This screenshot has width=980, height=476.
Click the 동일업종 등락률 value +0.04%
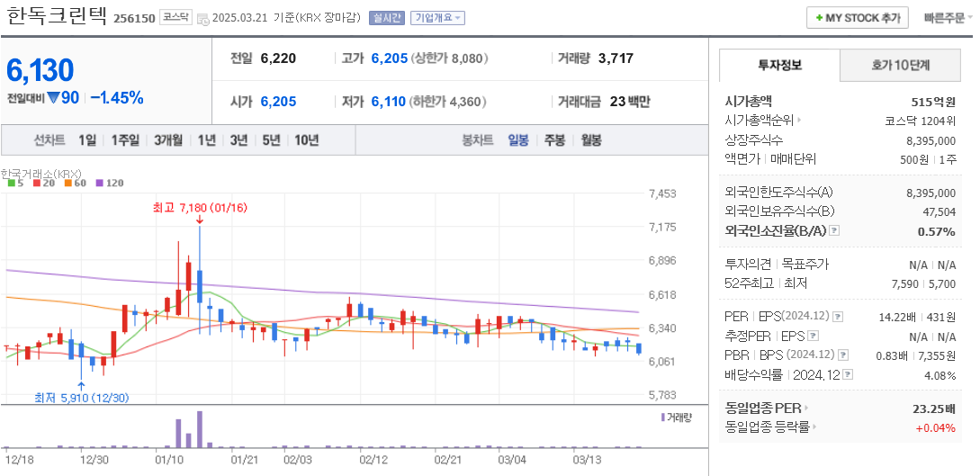click(936, 428)
